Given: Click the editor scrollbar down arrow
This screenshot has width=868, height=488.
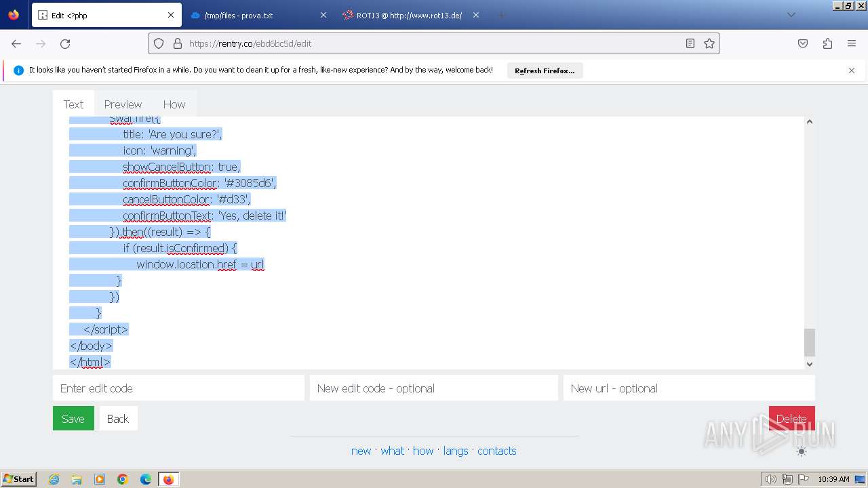Looking at the screenshot, I should 809,364.
